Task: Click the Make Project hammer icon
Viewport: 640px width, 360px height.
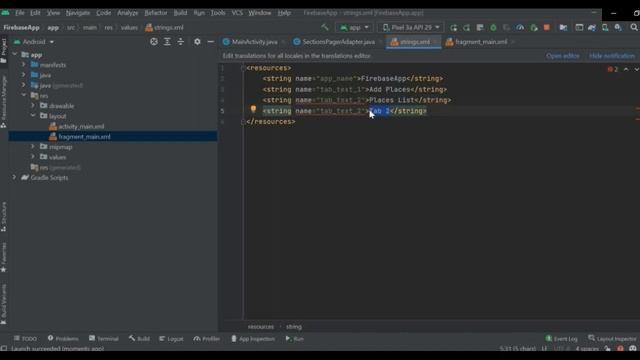Action: [x=325, y=27]
